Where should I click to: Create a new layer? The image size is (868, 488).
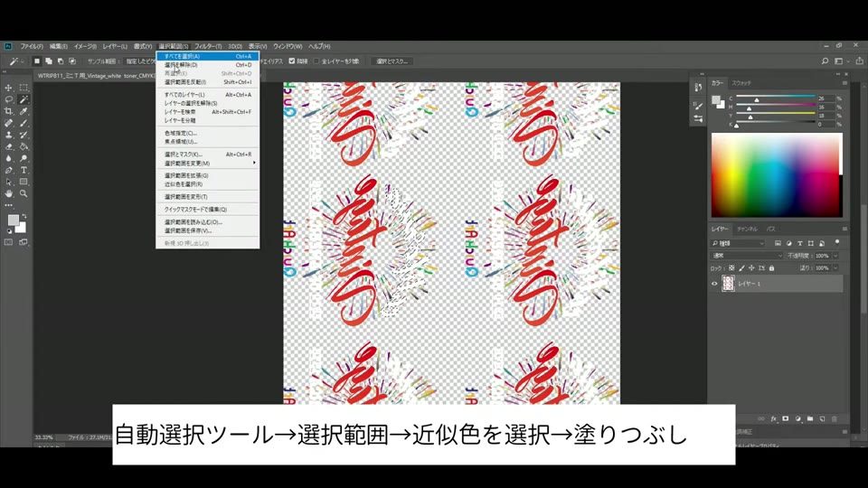click(x=822, y=418)
